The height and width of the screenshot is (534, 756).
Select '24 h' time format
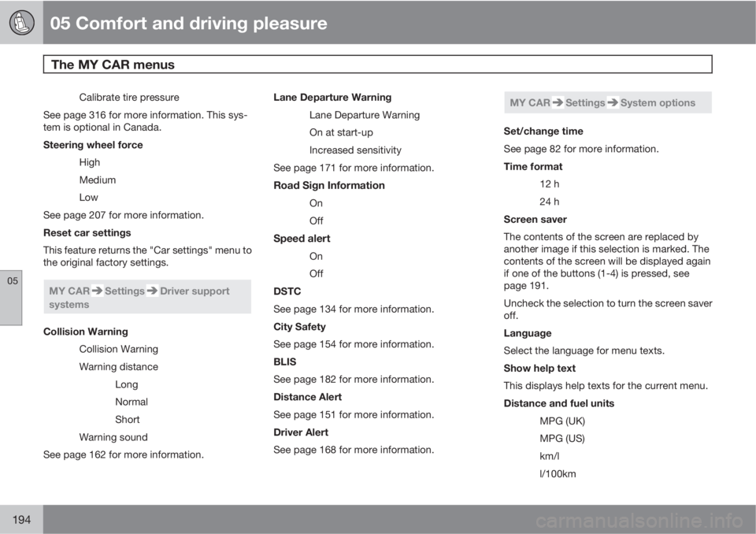tap(549, 202)
